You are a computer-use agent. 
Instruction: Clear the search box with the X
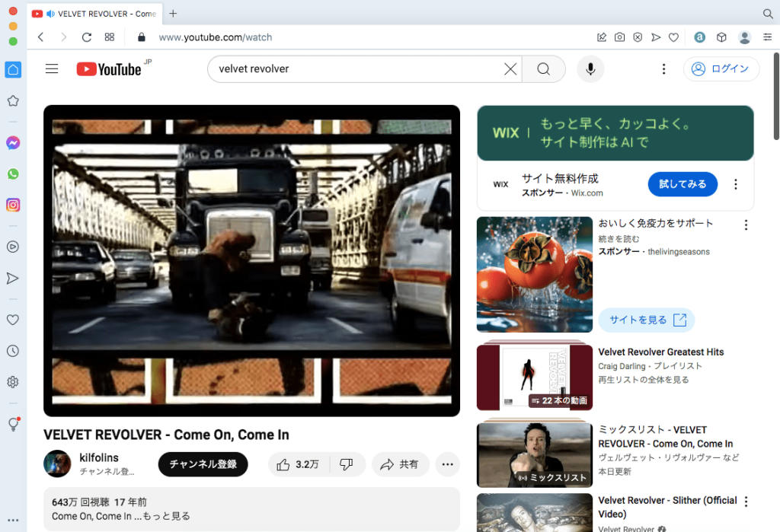[x=510, y=69]
